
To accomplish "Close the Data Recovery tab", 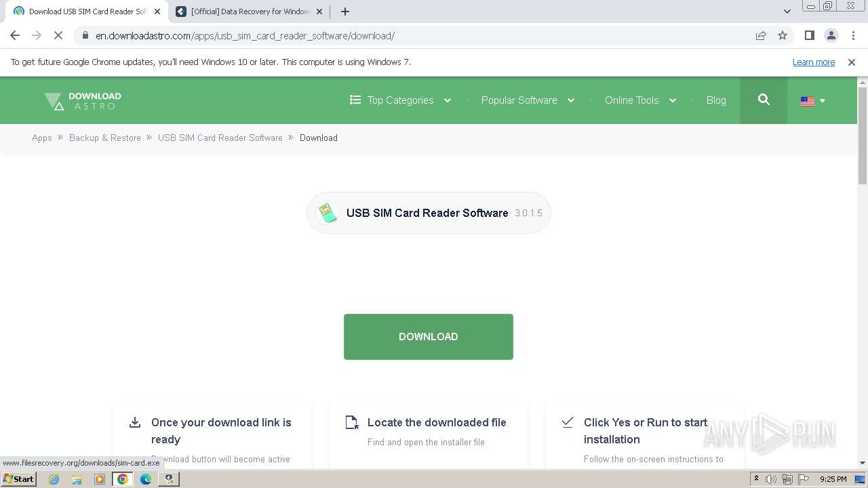I will point(320,12).
